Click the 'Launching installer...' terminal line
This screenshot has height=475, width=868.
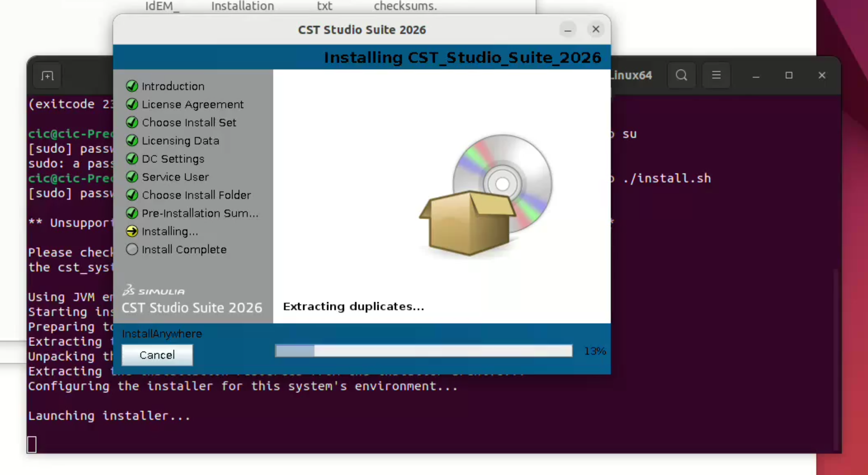(x=109, y=415)
